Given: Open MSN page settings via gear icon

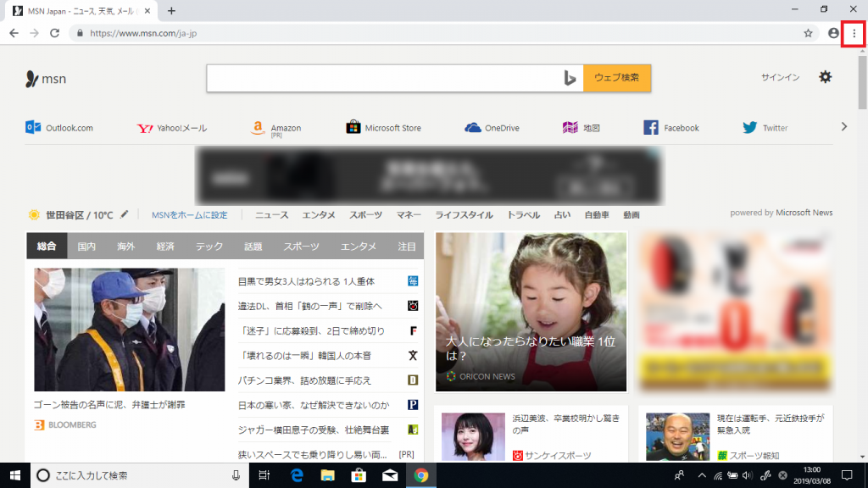Looking at the screenshot, I should (x=825, y=77).
